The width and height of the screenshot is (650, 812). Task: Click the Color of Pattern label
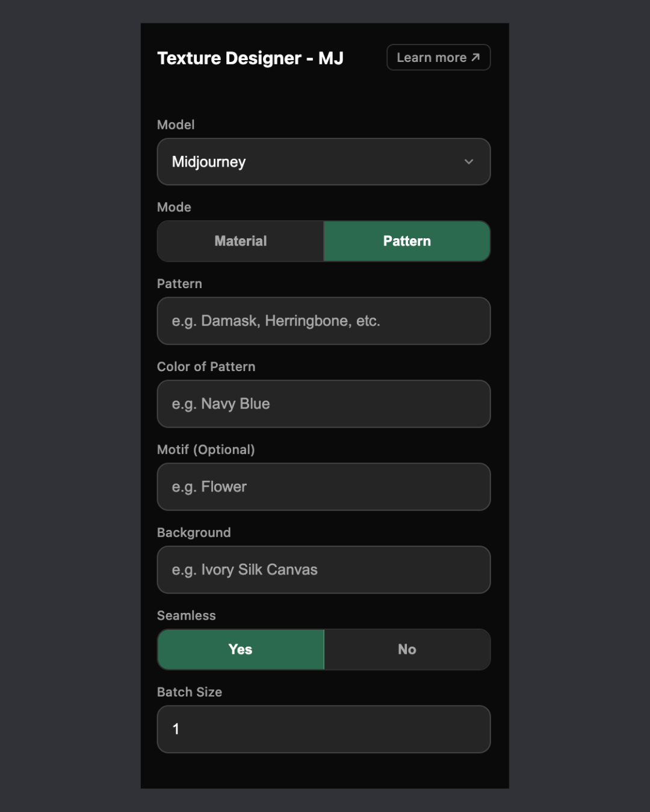pos(206,367)
